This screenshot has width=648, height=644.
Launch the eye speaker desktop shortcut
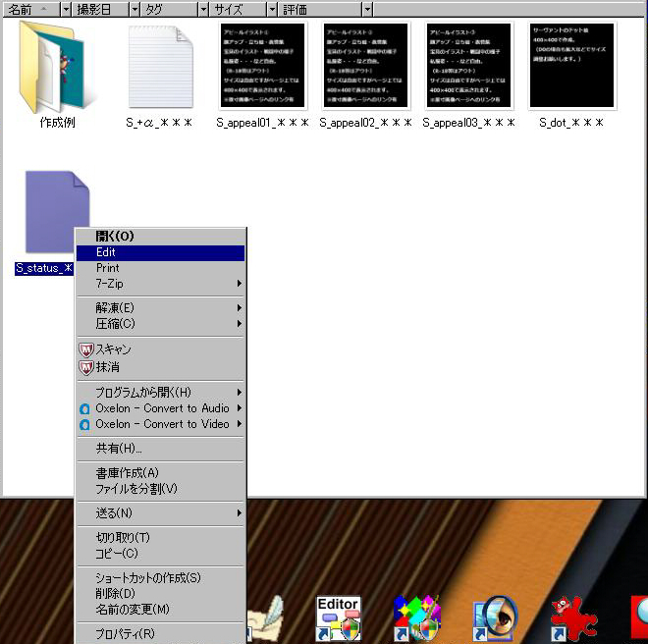[x=495, y=618]
